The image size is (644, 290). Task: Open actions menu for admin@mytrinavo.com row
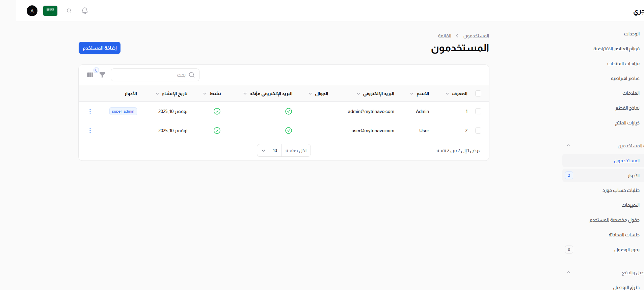point(90,111)
